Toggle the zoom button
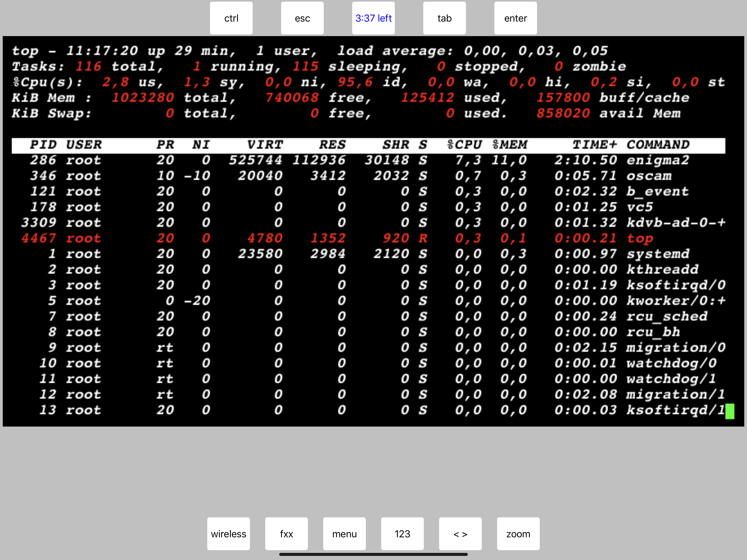Image resolution: width=747 pixels, height=560 pixels. tap(518, 534)
